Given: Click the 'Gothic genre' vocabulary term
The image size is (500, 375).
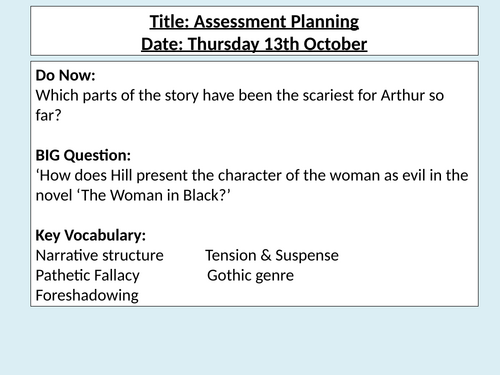Looking at the screenshot, I should (251, 276).
